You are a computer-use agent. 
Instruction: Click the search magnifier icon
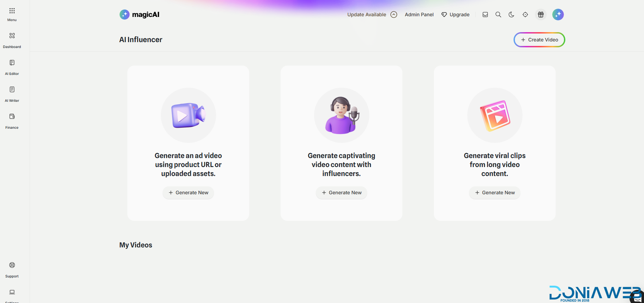tap(498, 14)
